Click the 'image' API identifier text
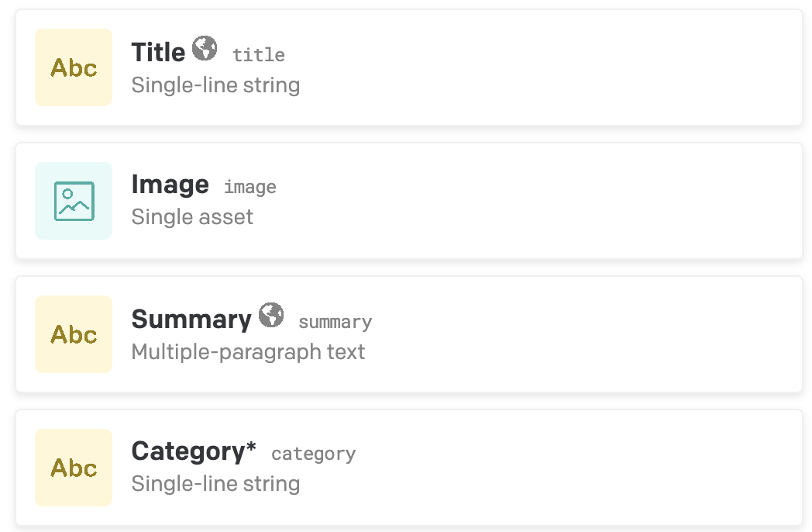 (249, 188)
